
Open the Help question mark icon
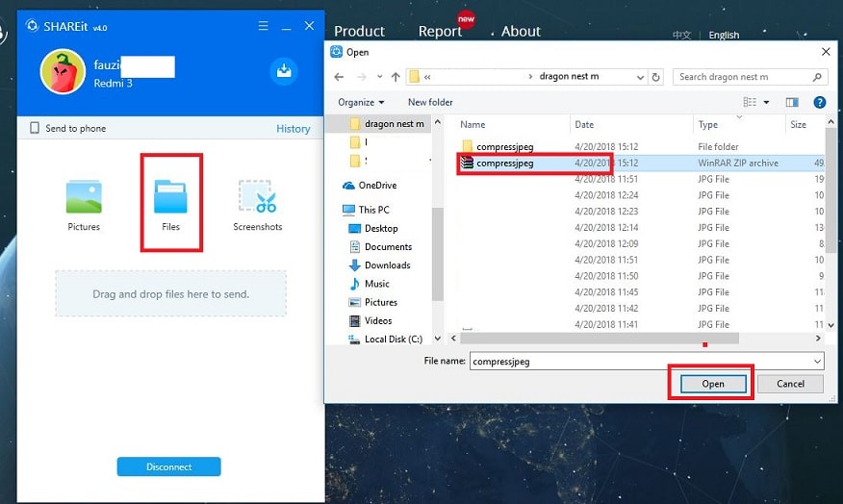point(819,102)
